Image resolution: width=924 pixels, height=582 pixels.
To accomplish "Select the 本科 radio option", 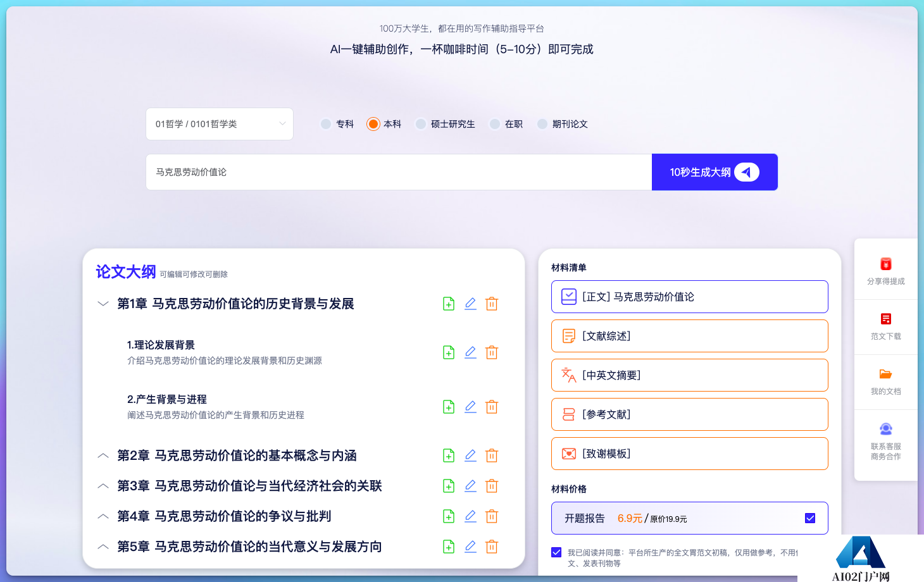I will coord(373,124).
